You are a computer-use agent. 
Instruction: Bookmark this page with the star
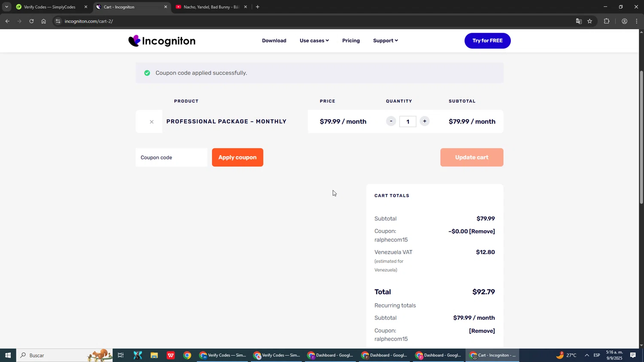coord(590,21)
